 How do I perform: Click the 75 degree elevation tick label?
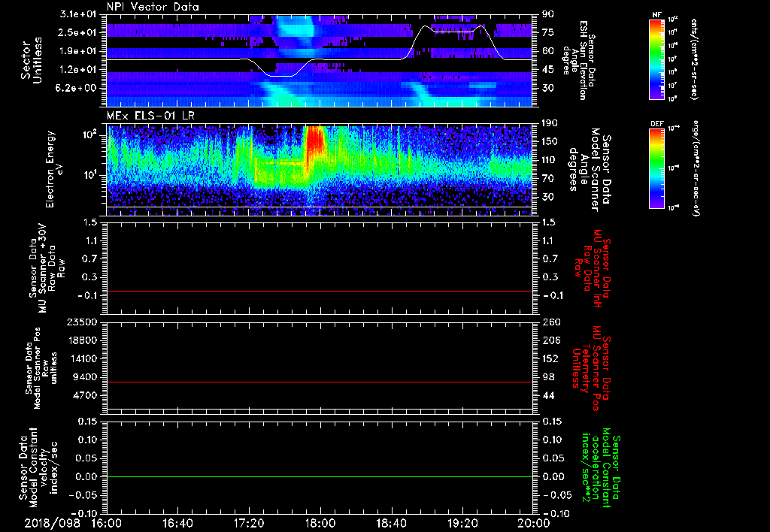pyautogui.click(x=547, y=32)
